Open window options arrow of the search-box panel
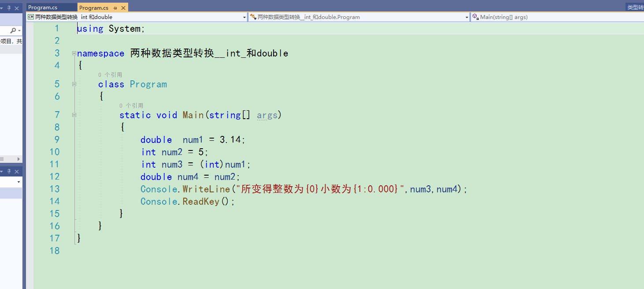The image size is (644, 289). click(2, 8)
